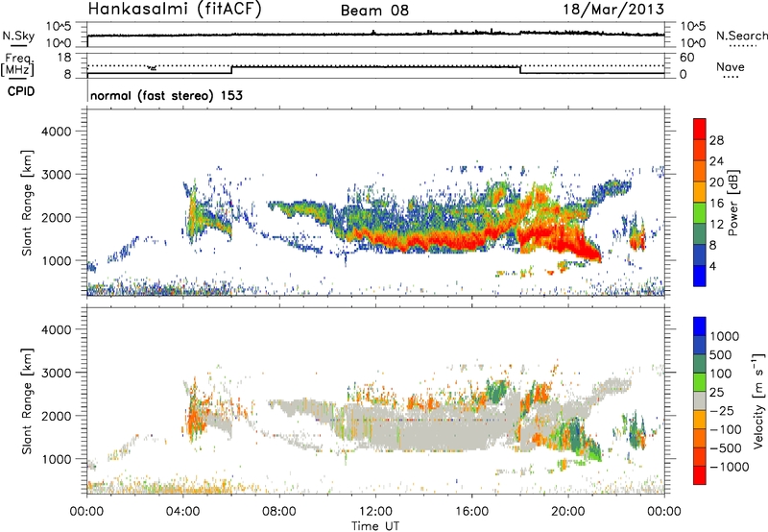Click the 'Velocity [m s-1]' colorbar label

(x=758, y=400)
